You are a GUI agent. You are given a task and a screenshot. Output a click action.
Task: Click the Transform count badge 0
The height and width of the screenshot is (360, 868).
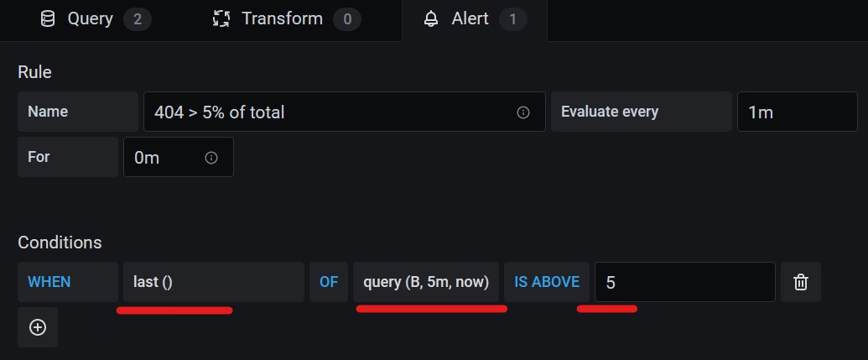(x=347, y=20)
